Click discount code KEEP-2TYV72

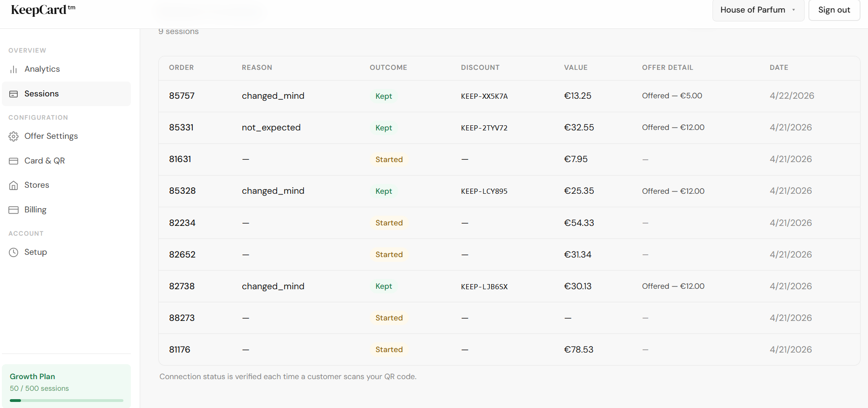484,128
